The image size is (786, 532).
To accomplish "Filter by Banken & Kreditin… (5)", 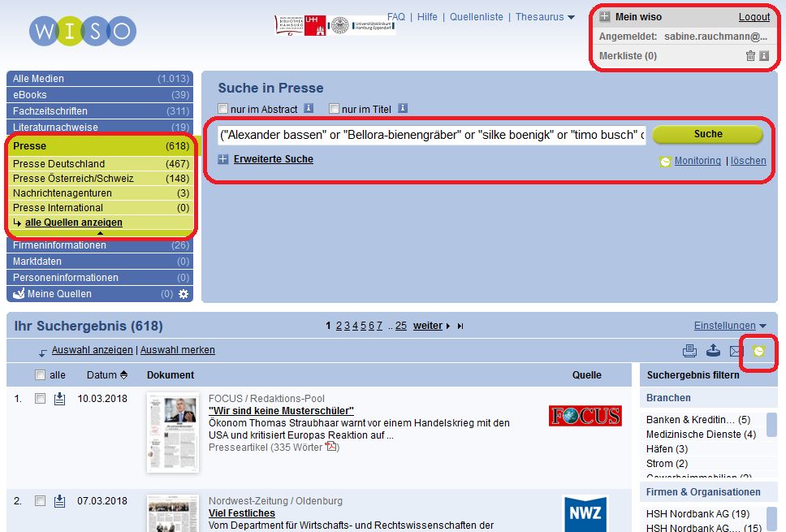I will click(698, 420).
